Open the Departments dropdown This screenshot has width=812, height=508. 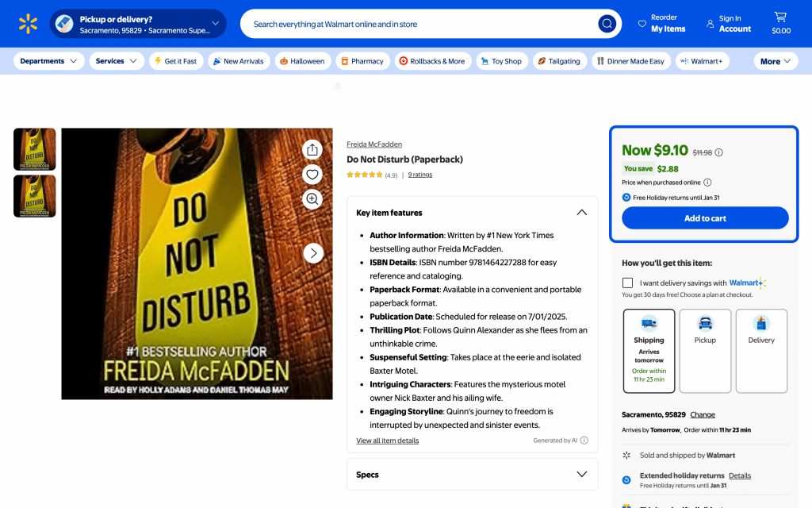[49, 61]
